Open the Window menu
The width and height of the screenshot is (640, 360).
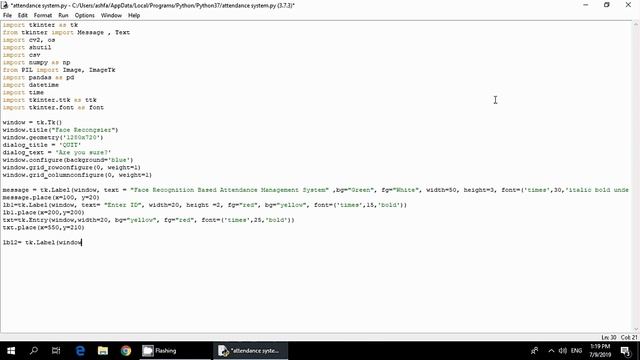click(111, 16)
